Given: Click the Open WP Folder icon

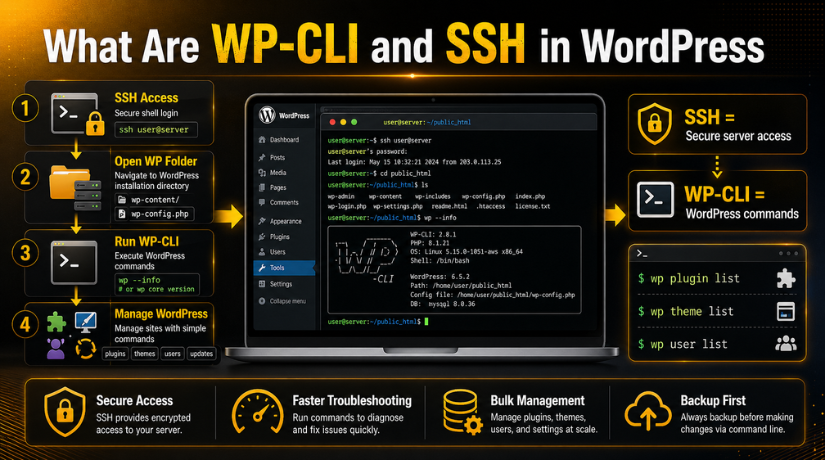Looking at the screenshot, I should [x=75, y=187].
